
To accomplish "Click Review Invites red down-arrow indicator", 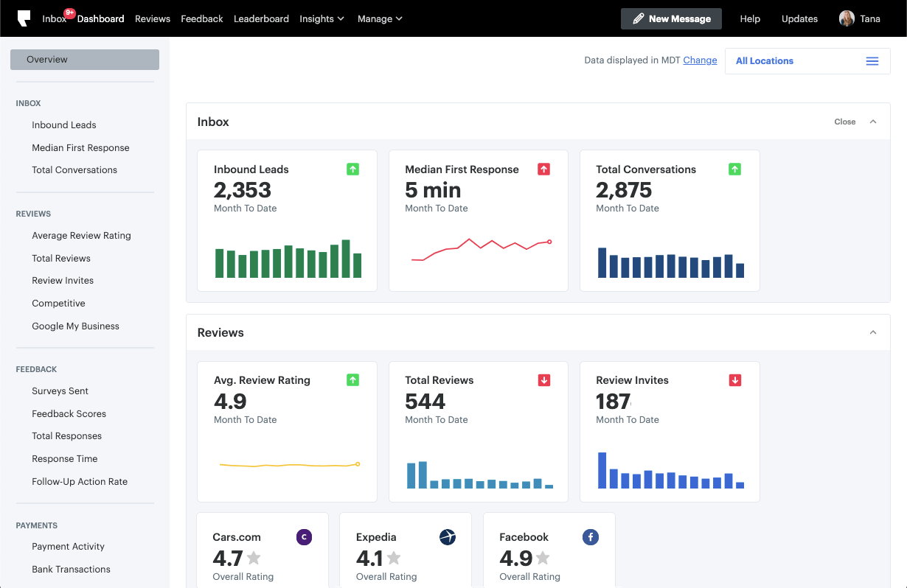I will [x=734, y=380].
